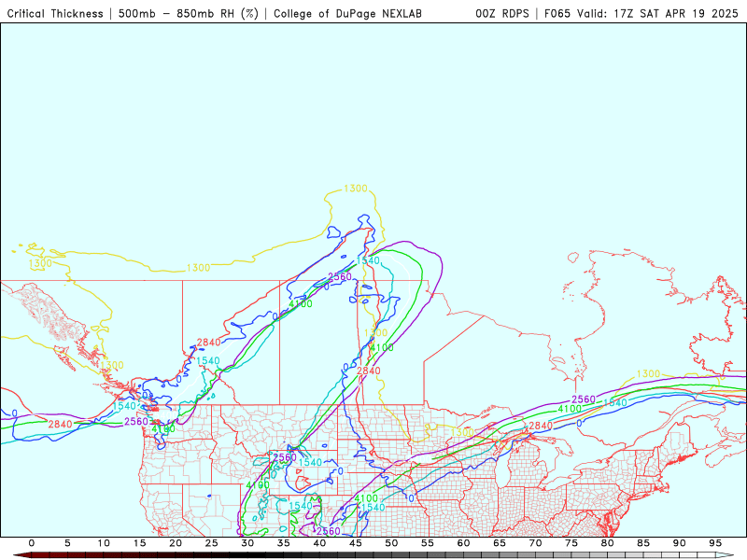Click the "F065 Valid: 17Z SAT APR 19 2025" text
The image size is (747, 560).
(641, 13)
